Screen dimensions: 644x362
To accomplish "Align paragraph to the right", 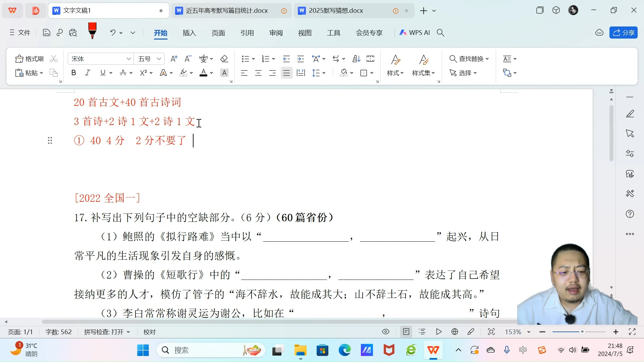I will [272, 73].
